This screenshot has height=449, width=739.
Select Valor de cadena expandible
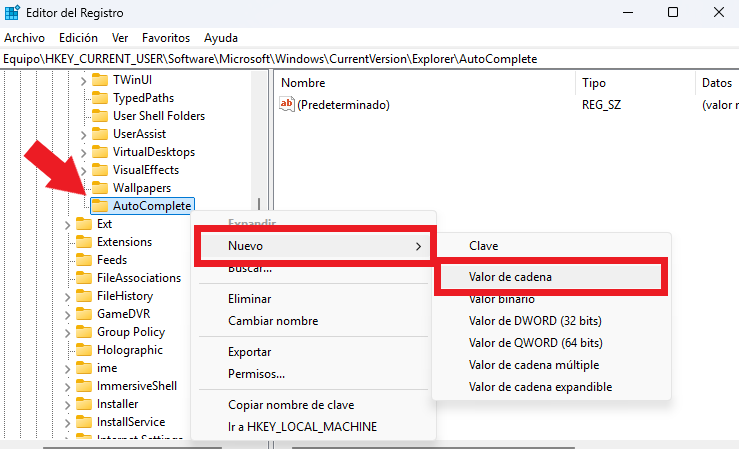pyautogui.click(x=551, y=387)
